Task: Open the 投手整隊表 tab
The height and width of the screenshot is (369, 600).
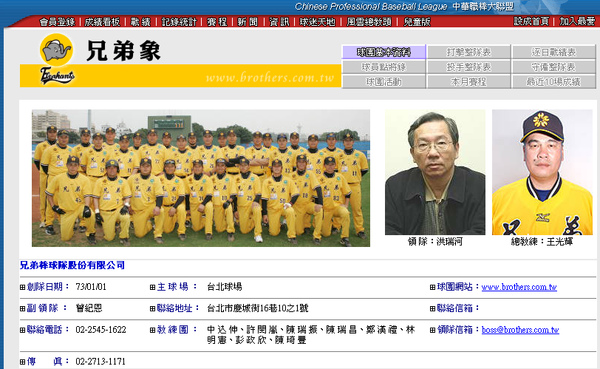Action: coord(469,67)
